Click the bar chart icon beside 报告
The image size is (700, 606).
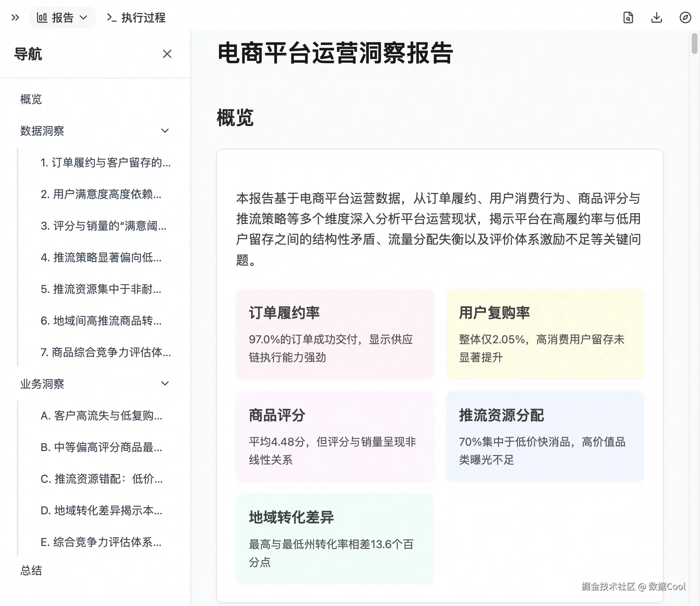tap(42, 17)
